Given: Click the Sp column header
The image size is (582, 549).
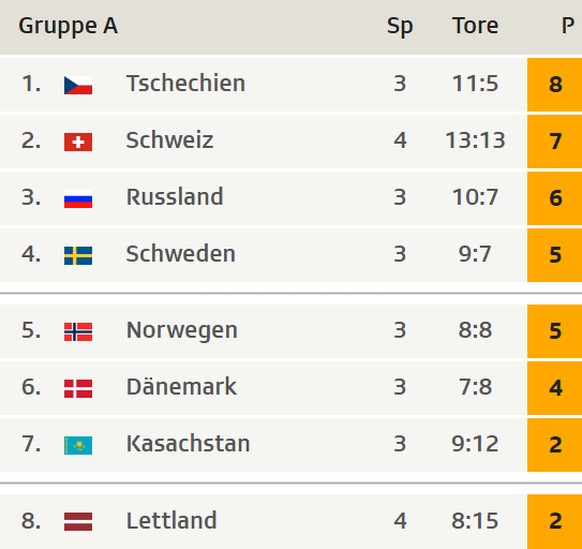Looking at the screenshot, I should [x=400, y=26].
